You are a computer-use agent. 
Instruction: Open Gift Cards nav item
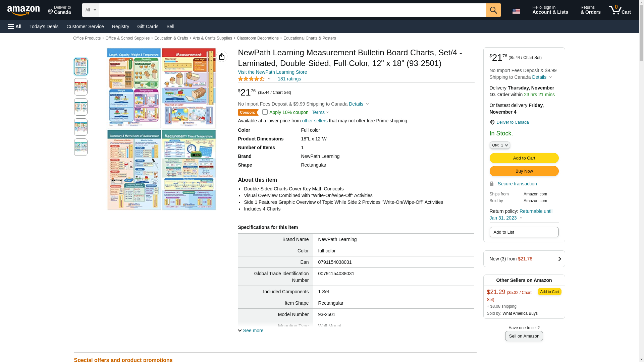tap(148, 26)
